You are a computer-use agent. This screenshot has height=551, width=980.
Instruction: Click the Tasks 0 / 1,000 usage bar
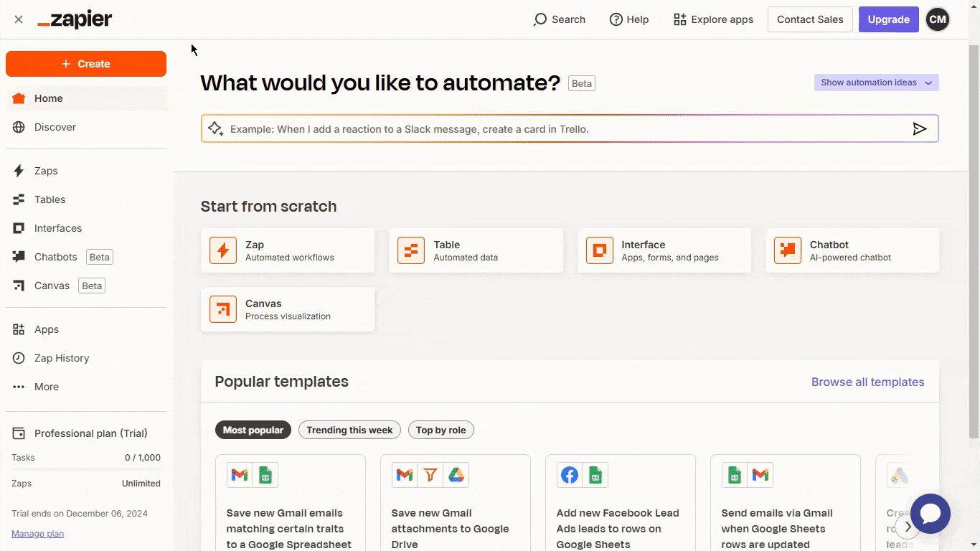(x=86, y=468)
